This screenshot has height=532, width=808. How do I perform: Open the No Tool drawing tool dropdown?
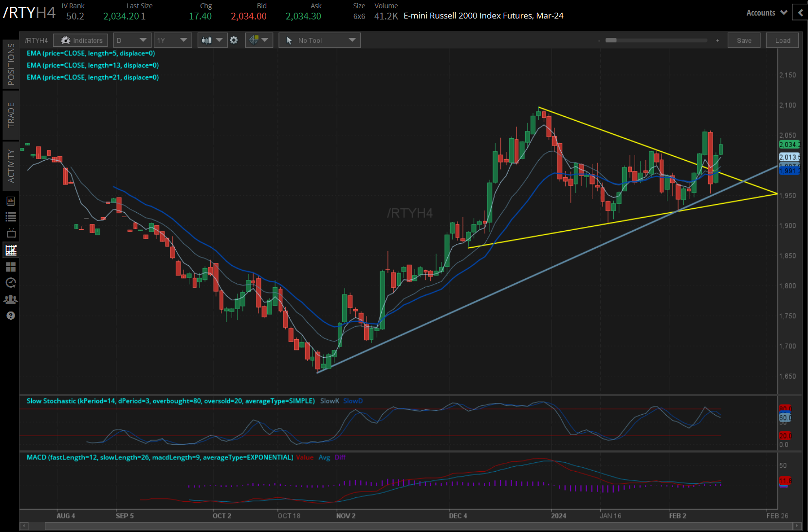[x=319, y=40]
